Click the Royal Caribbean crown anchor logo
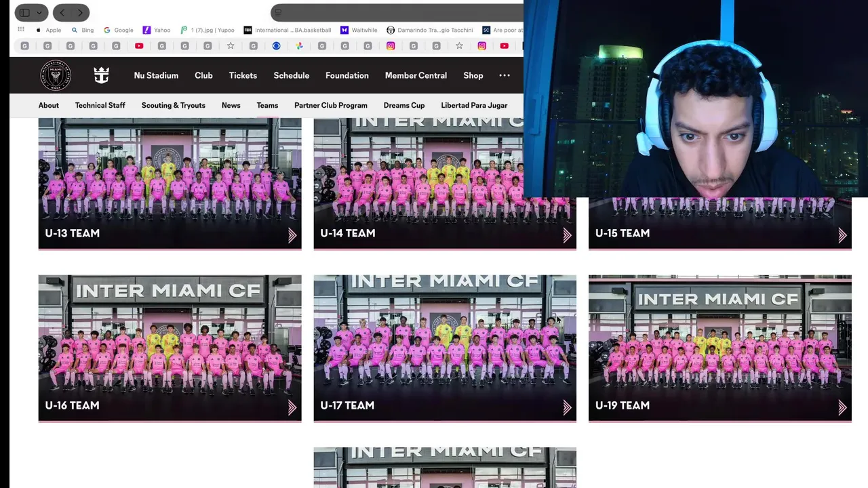Viewport: 868px width, 488px height. (x=102, y=75)
